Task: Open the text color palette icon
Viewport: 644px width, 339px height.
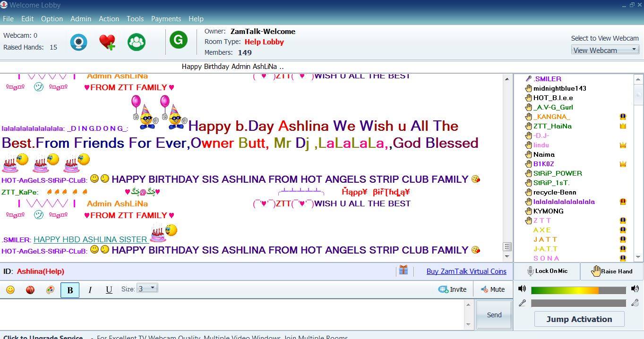Action: 50,290
